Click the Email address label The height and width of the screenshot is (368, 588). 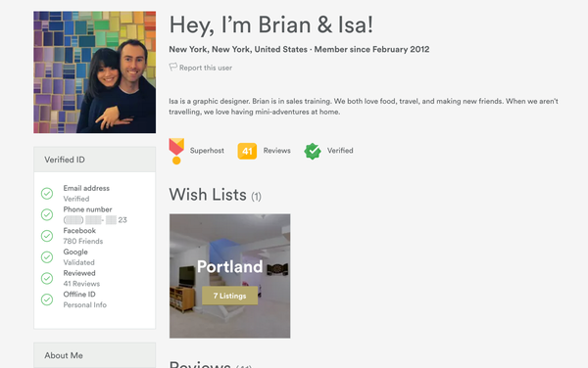[86, 188]
